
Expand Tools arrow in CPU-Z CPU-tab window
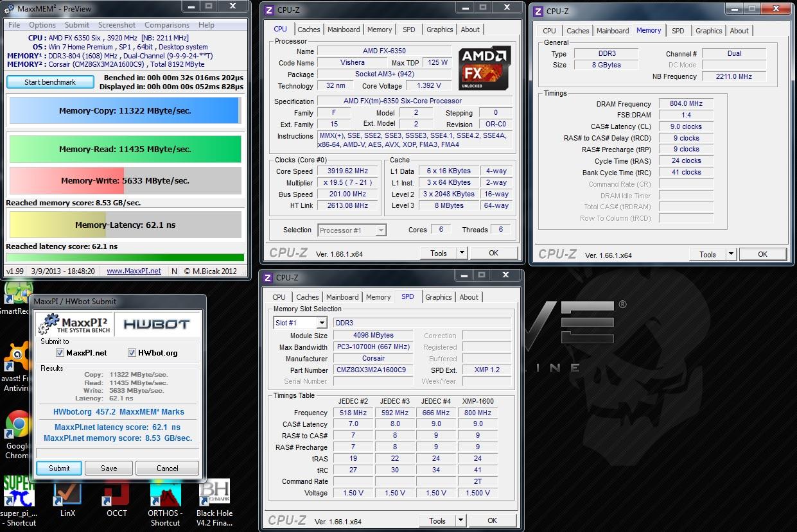[462, 253]
